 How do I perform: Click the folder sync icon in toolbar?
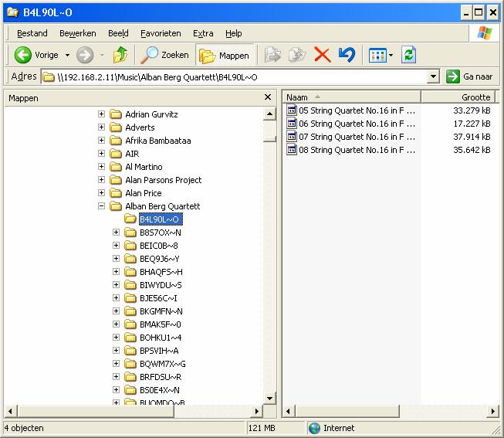pos(409,55)
